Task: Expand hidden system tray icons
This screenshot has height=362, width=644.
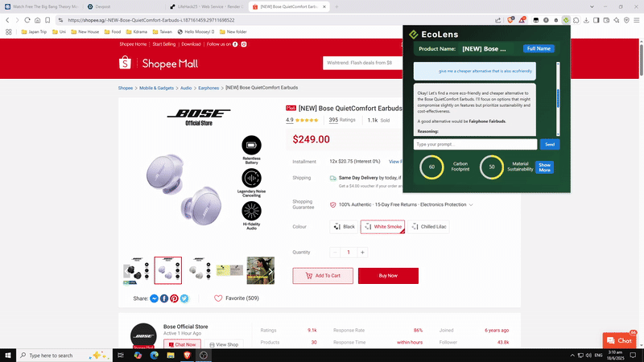Action: coord(572,356)
